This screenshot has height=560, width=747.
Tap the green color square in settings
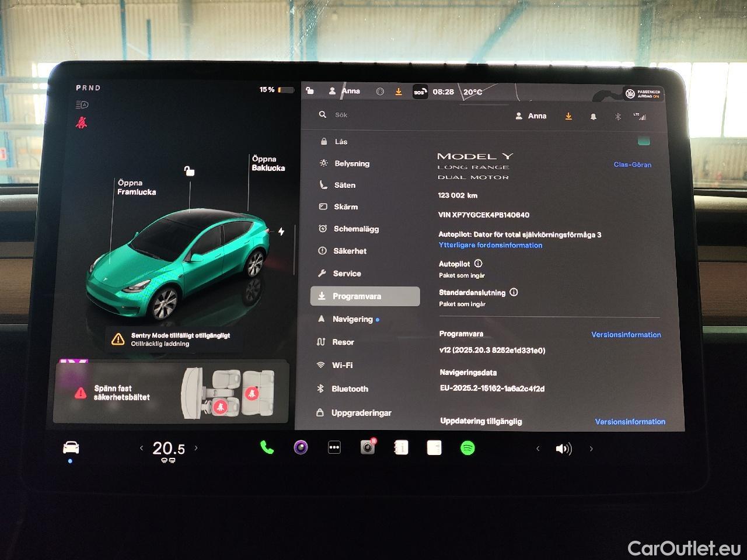[x=644, y=141]
